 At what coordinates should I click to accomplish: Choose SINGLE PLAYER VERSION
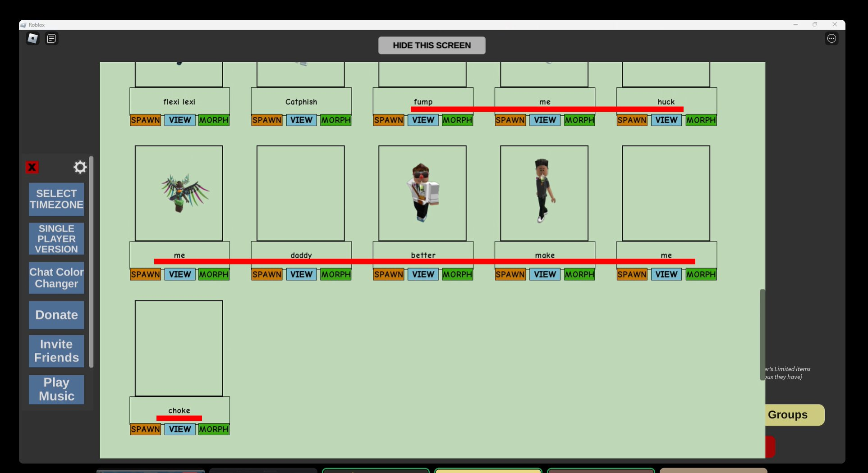(x=56, y=239)
